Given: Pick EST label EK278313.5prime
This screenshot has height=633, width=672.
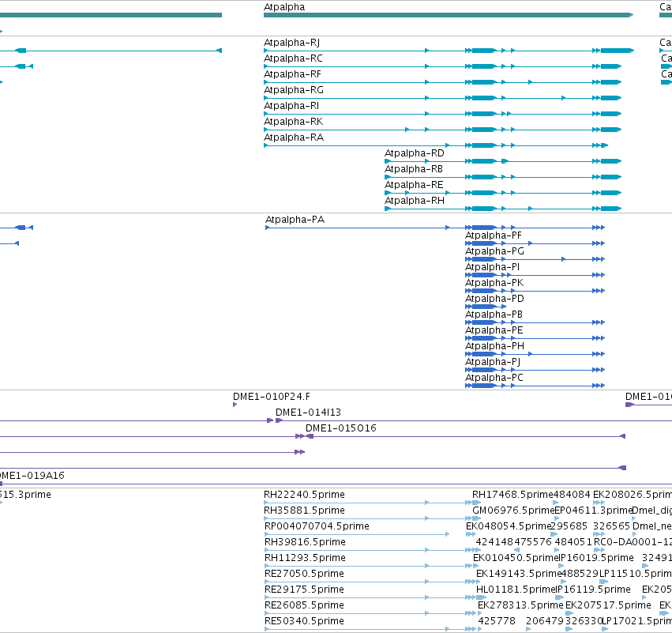Looking at the screenshot, I should pos(520,605).
